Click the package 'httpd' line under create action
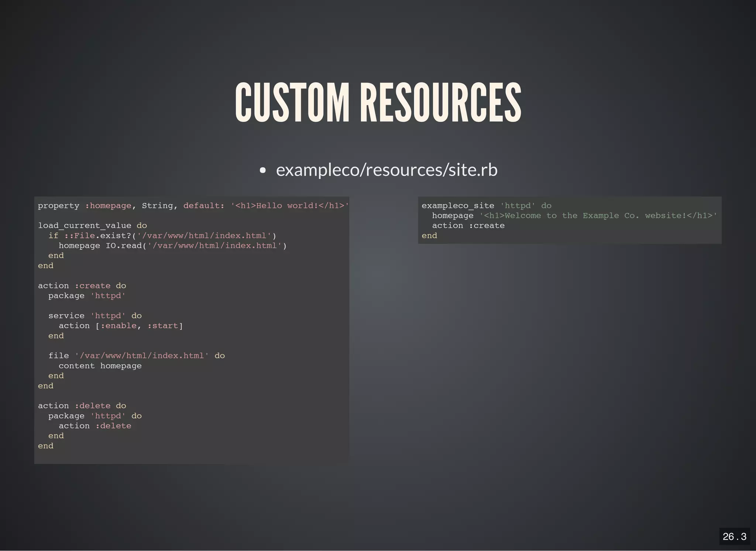 point(87,296)
